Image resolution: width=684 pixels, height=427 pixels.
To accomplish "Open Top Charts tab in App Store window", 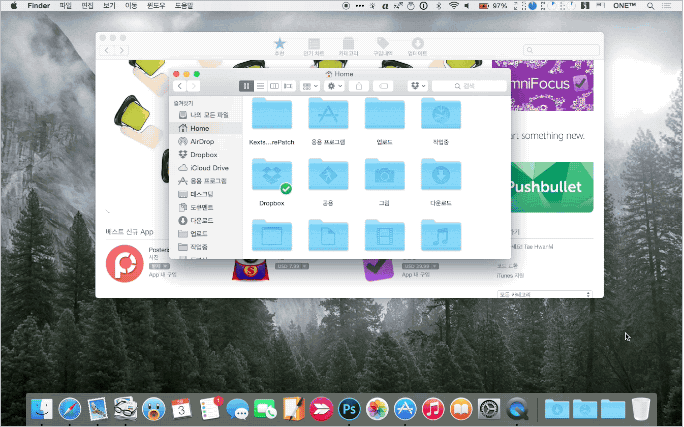I will (x=314, y=47).
